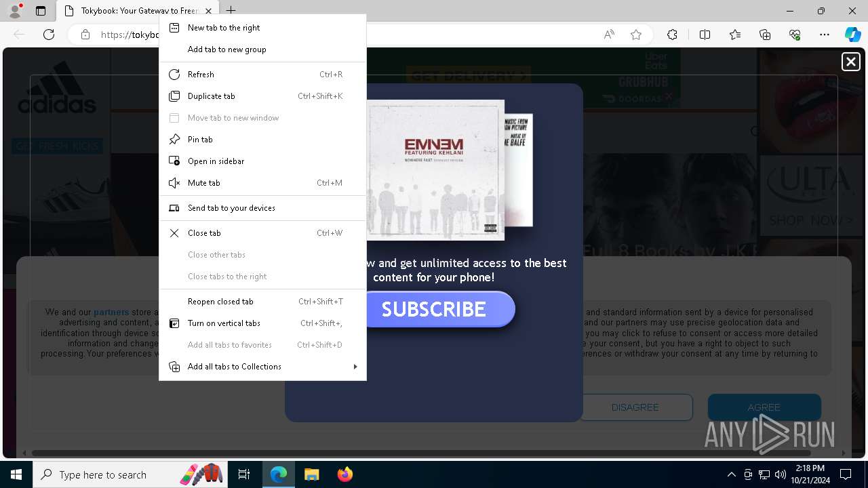Click the horizontal scrollbar of consent dialog
The width and height of the screenshot is (868, 488).
[x=420, y=453]
